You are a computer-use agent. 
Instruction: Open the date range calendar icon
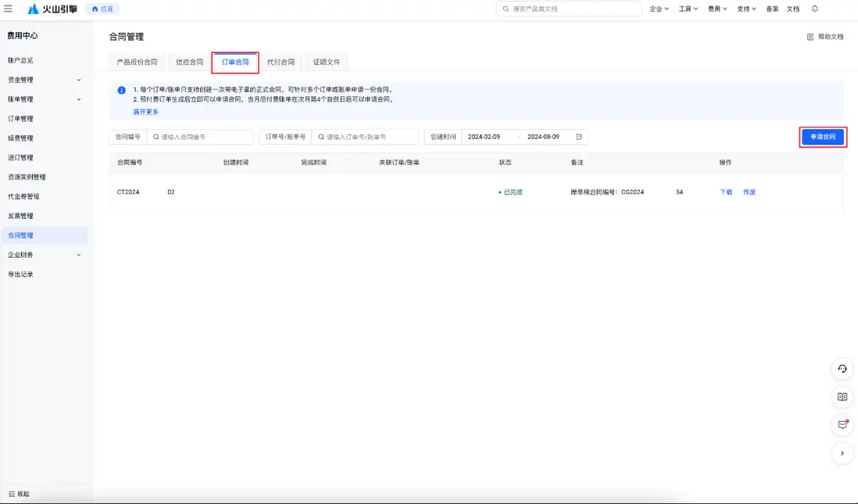579,137
